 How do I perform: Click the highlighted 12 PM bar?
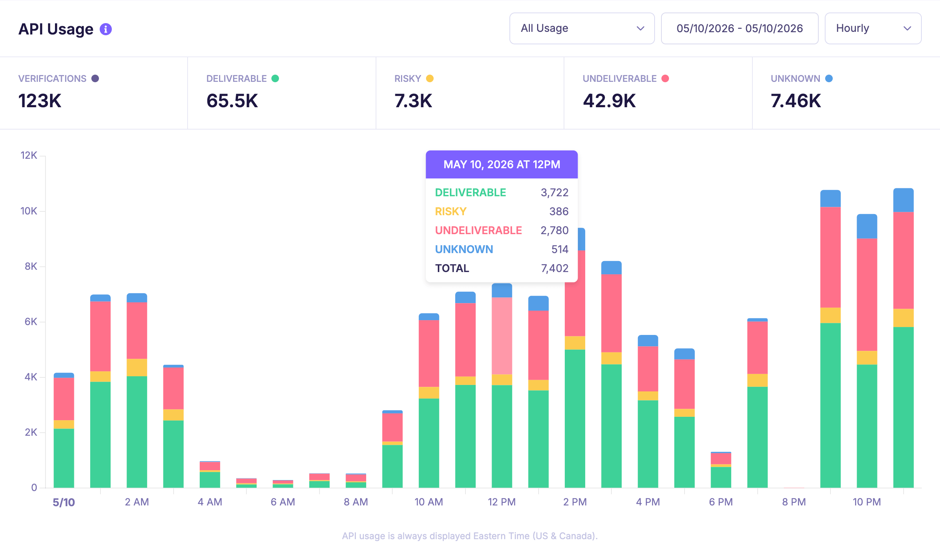[502, 385]
